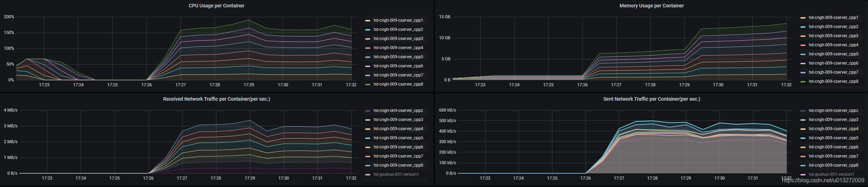Click cserver_cpp4 label in Received Network Traffic legend

(398, 129)
